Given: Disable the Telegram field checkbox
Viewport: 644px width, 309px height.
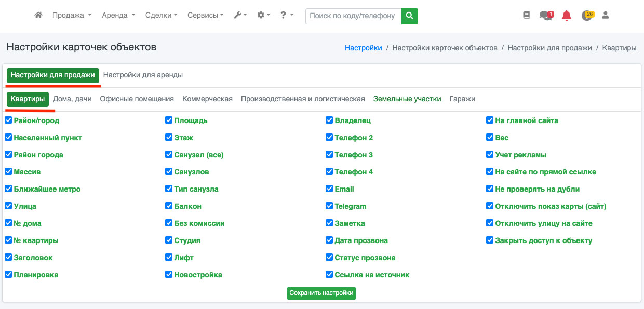Looking at the screenshot, I should pos(329,206).
